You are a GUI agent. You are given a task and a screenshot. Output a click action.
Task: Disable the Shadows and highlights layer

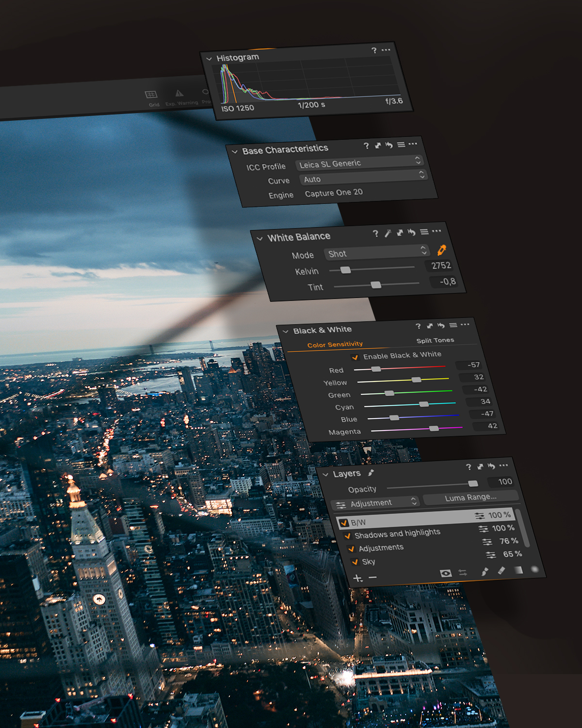tap(347, 536)
